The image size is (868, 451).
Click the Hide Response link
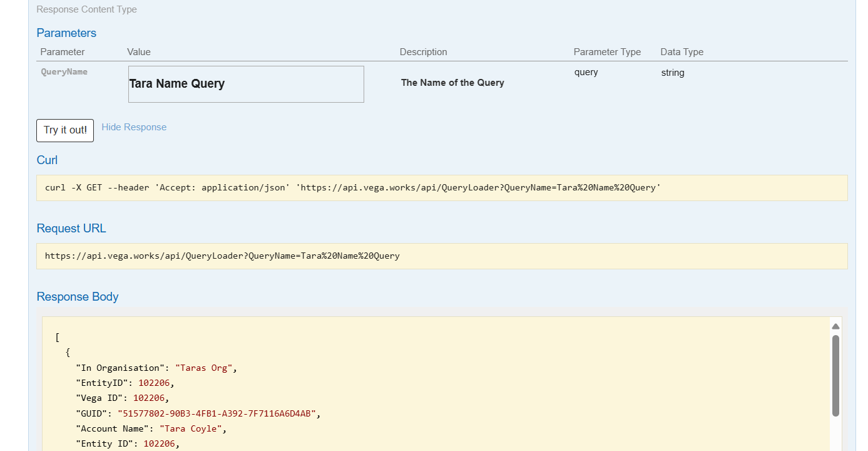click(x=134, y=127)
